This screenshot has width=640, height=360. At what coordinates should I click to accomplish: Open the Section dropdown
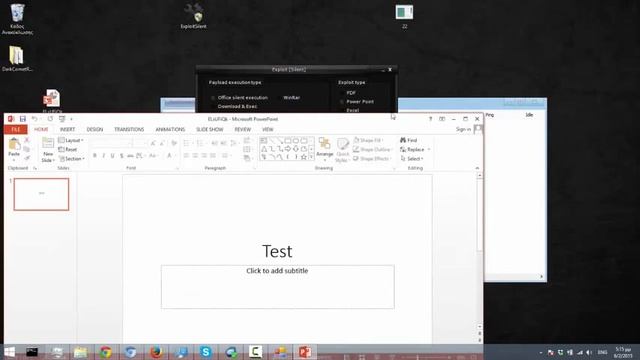(x=72, y=158)
